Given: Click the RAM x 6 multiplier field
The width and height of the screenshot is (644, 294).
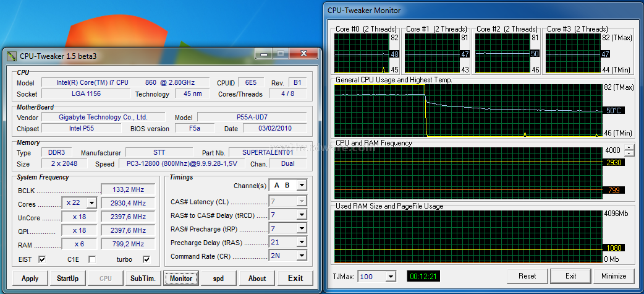Looking at the screenshot, I should pyautogui.click(x=79, y=244).
